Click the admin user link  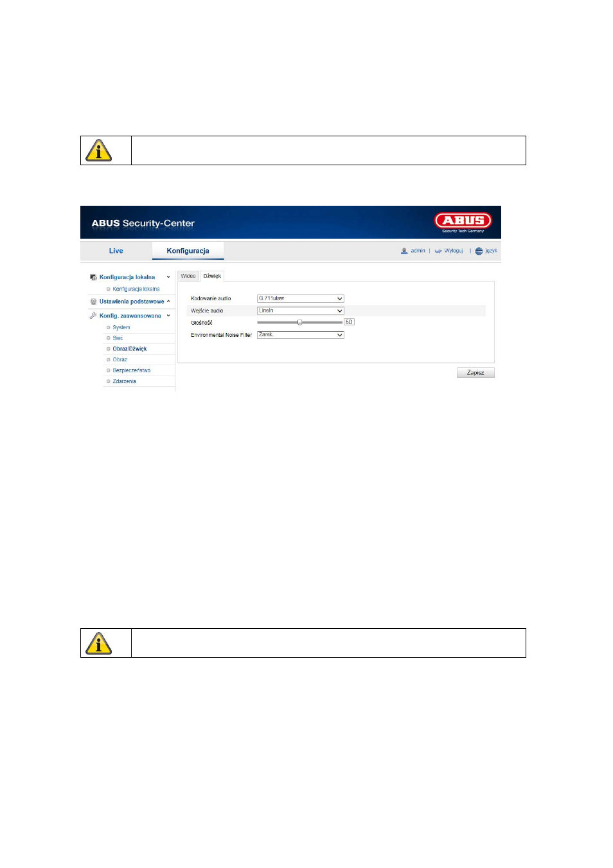[x=418, y=251]
